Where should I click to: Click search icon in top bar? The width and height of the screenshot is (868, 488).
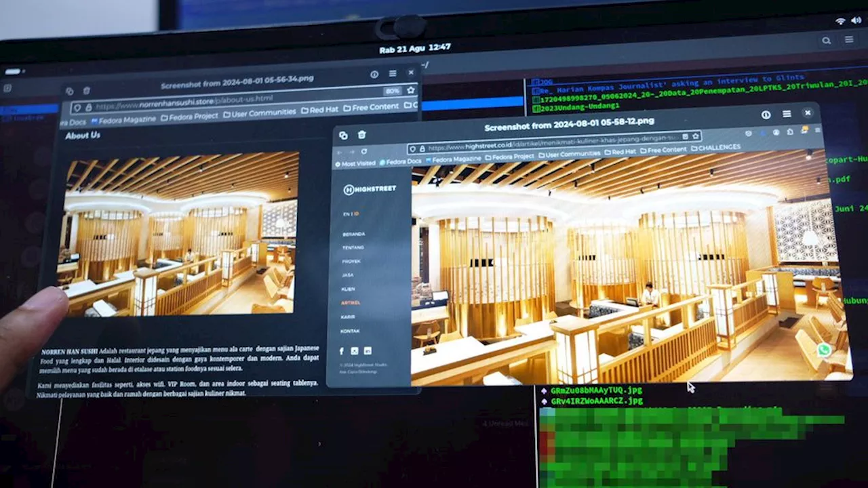826,41
